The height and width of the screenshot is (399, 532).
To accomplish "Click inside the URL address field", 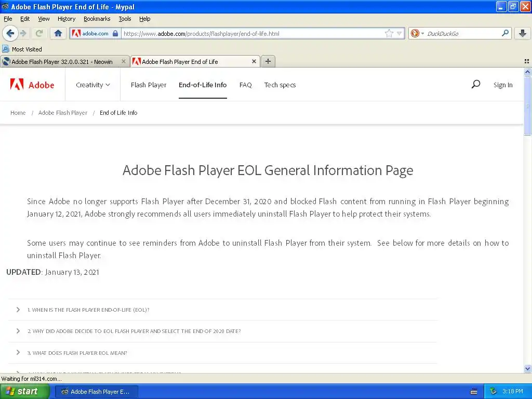I will pos(253,33).
